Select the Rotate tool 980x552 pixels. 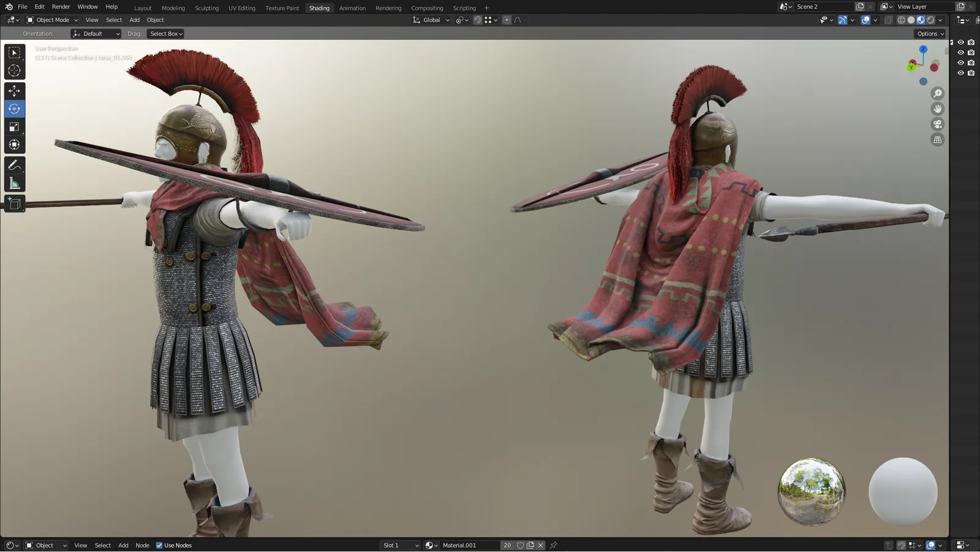point(14,109)
